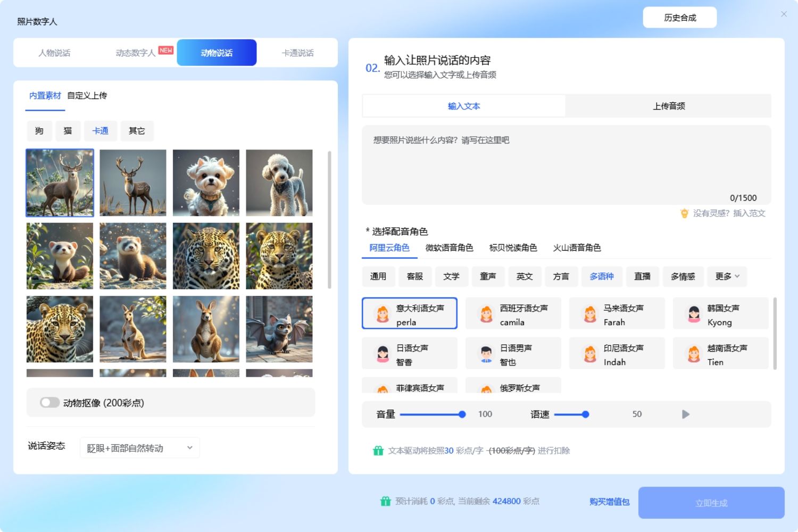
Task: Switch to the 上传音频 tab
Action: click(668, 106)
